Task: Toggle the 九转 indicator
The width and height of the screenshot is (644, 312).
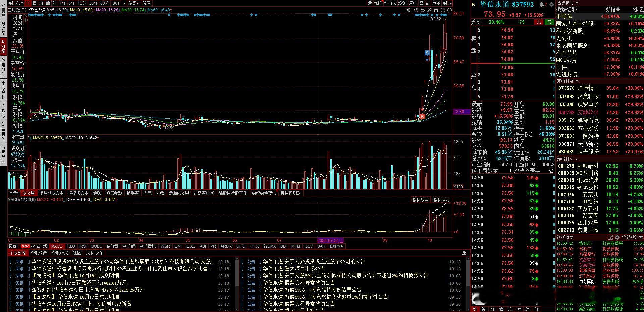Action: tap(378, 3)
